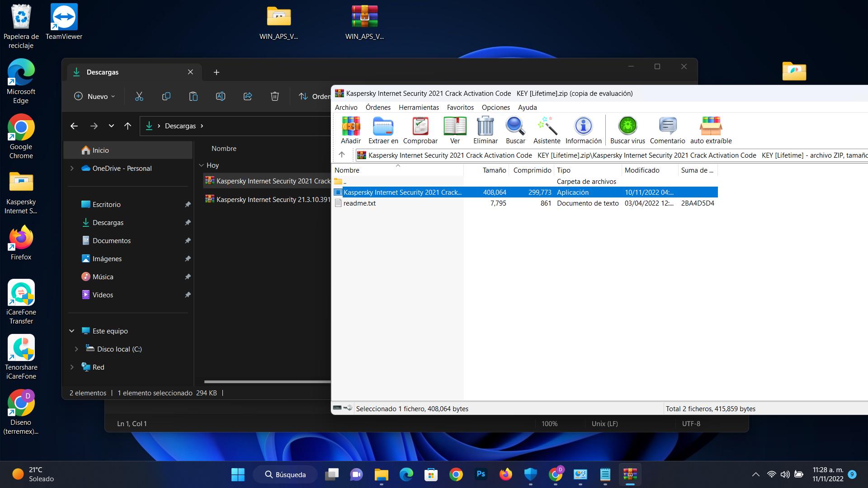Image resolution: width=868 pixels, height=488 pixels.
Task: Select the readme.txt file in archive
Action: [x=359, y=203]
